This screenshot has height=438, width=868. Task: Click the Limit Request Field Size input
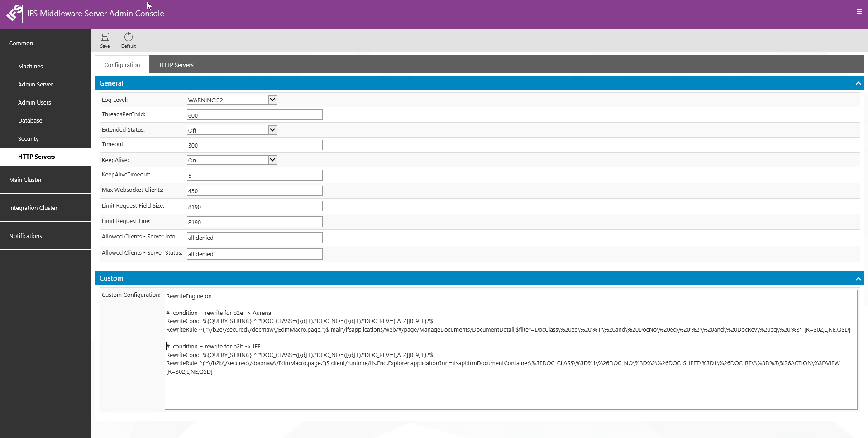pyautogui.click(x=254, y=206)
